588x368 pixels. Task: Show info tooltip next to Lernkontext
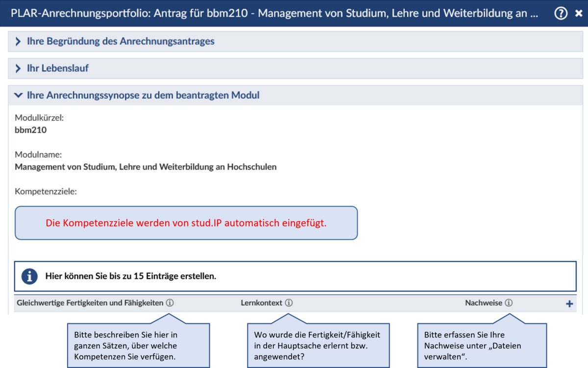pos(289,303)
